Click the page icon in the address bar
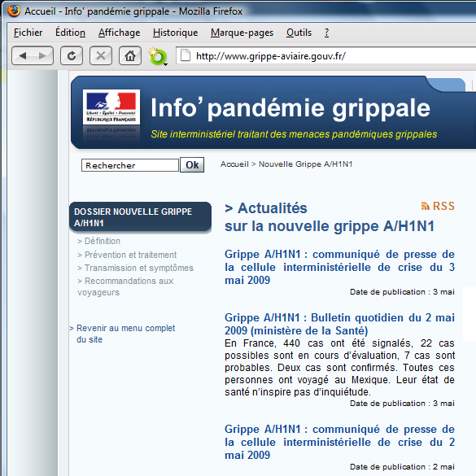The width and height of the screenshot is (476, 476). point(186,55)
